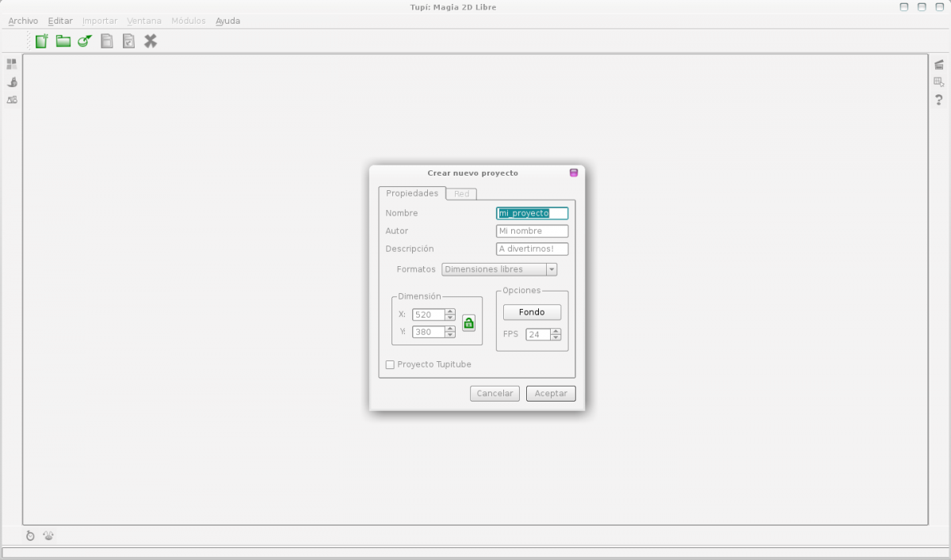This screenshot has height=560, width=951.
Task: Click the Fondo background color button
Action: (532, 312)
